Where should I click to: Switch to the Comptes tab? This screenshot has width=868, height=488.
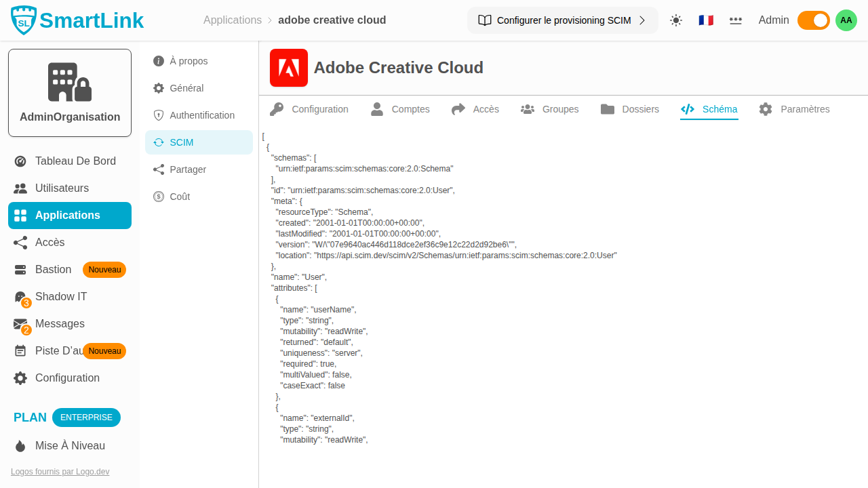pos(401,109)
